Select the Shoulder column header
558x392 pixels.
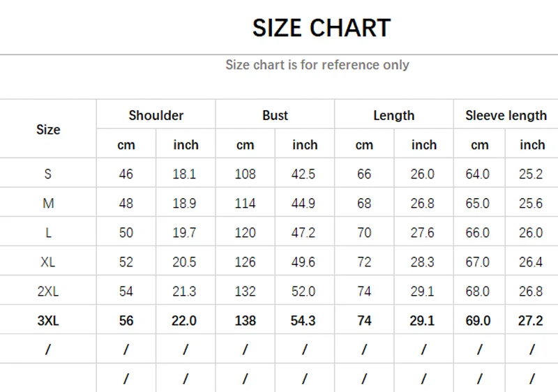click(156, 115)
